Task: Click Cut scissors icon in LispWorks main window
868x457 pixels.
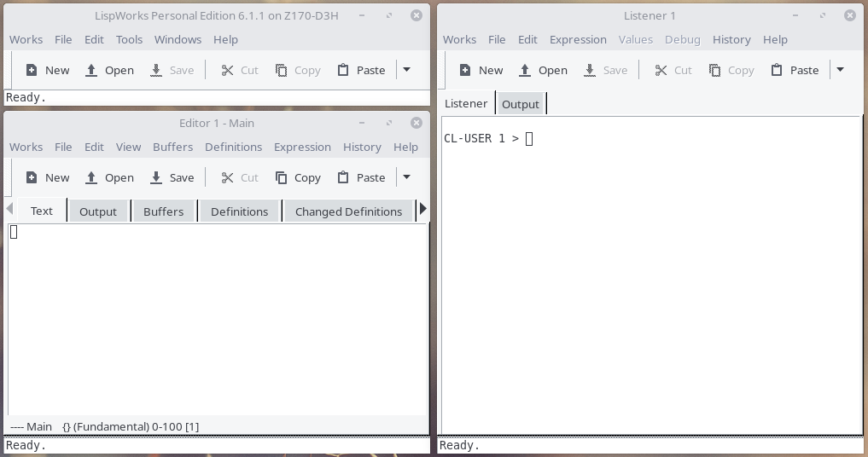Action: click(227, 70)
